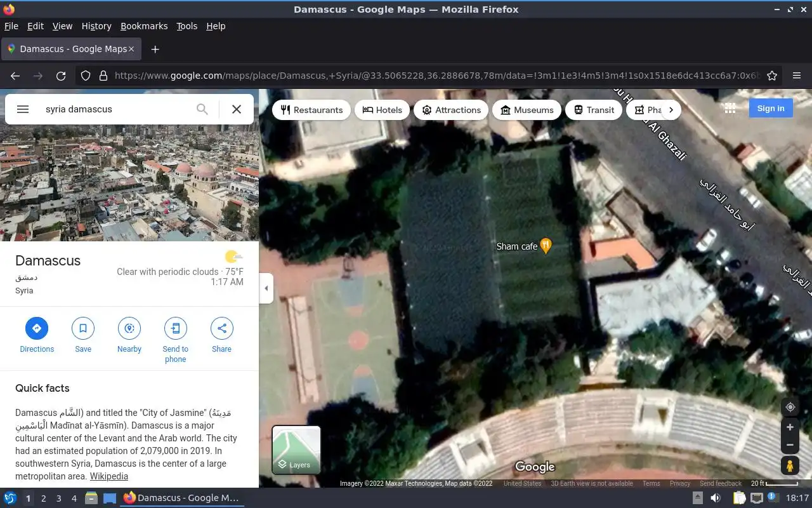Select the Transit category chip
This screenshot has width=812, height=508.
pos(594,110)
